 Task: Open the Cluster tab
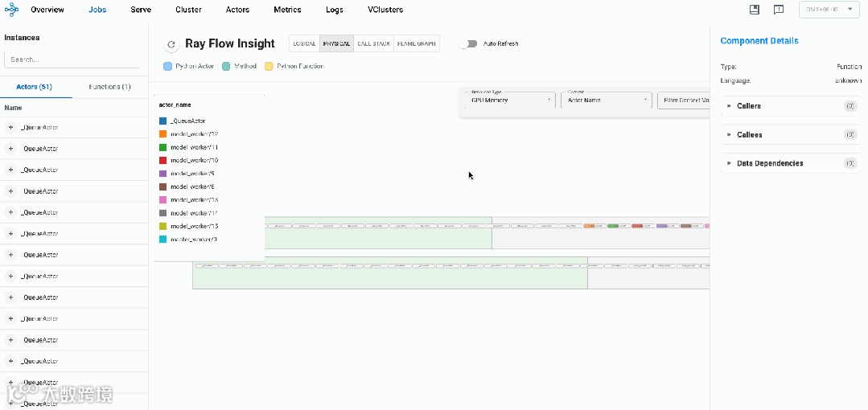[x=188, y=10]
